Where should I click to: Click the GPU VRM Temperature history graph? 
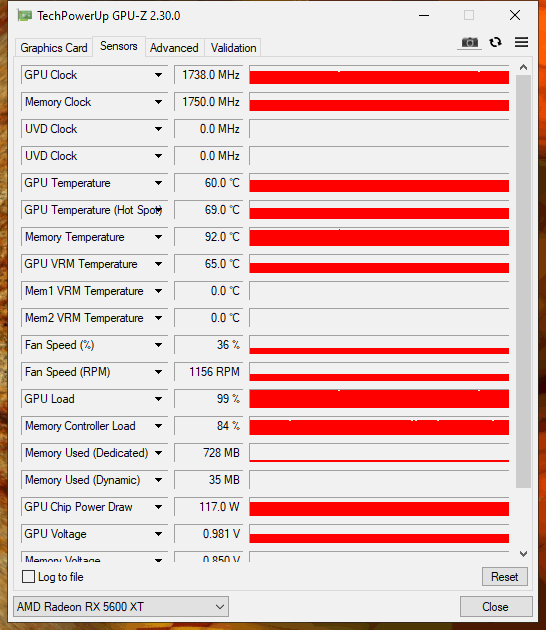point(379,264)
